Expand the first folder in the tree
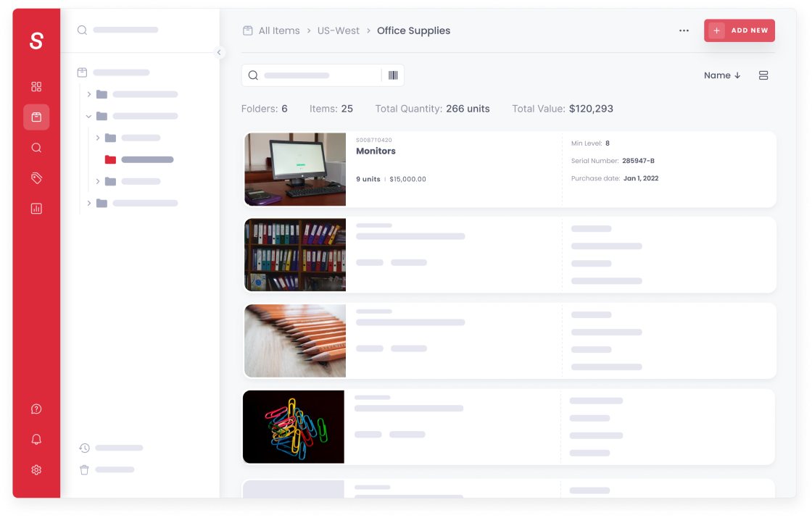This screenshot has width=812, height=518. (89, 94)
